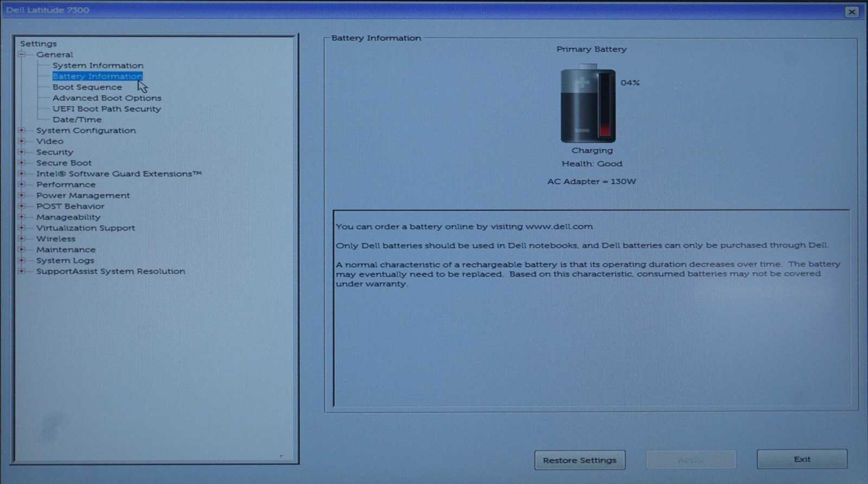
Task: Select the Manageability category
Action: (x=68, y=217)
